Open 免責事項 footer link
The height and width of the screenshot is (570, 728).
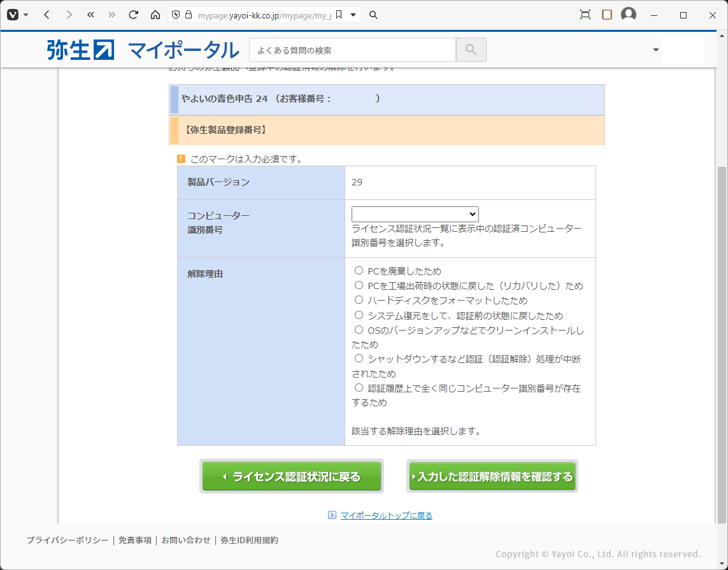tap(134, 540)
